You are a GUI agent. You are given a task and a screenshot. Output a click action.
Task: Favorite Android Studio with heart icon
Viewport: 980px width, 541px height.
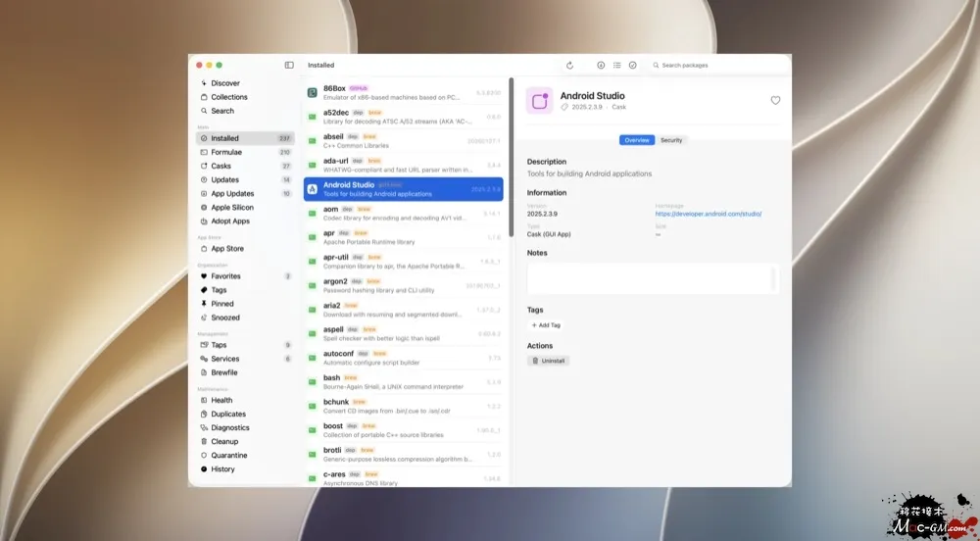(775, 100)
